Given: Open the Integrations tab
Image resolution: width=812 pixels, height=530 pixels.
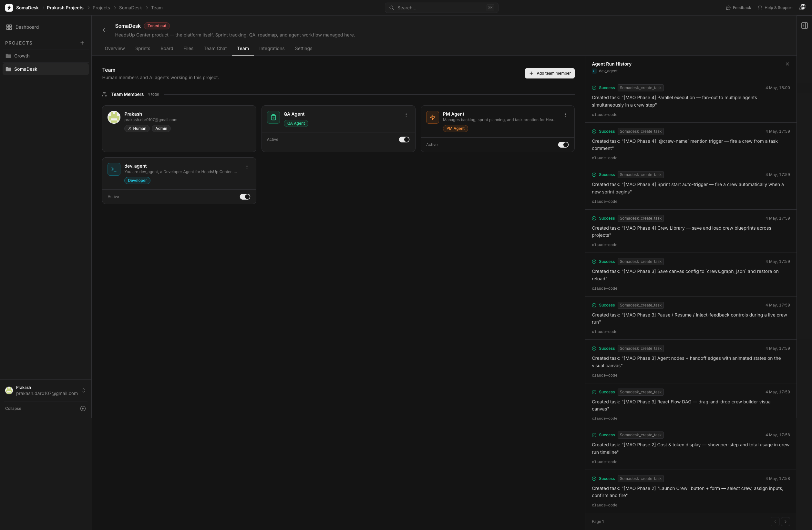Looking at the screenshot, I should tap(272, 48).
